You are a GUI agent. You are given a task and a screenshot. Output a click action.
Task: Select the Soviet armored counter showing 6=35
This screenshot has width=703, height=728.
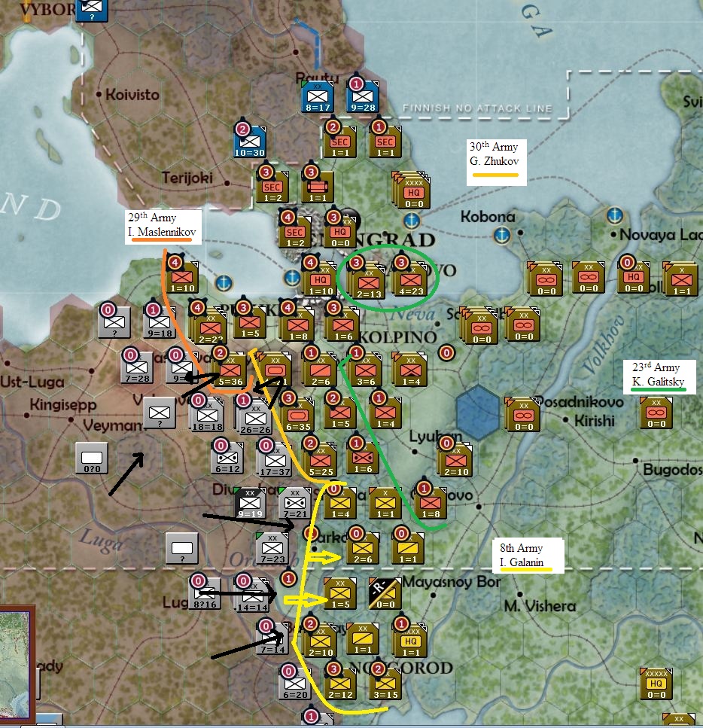click(298, 416)
